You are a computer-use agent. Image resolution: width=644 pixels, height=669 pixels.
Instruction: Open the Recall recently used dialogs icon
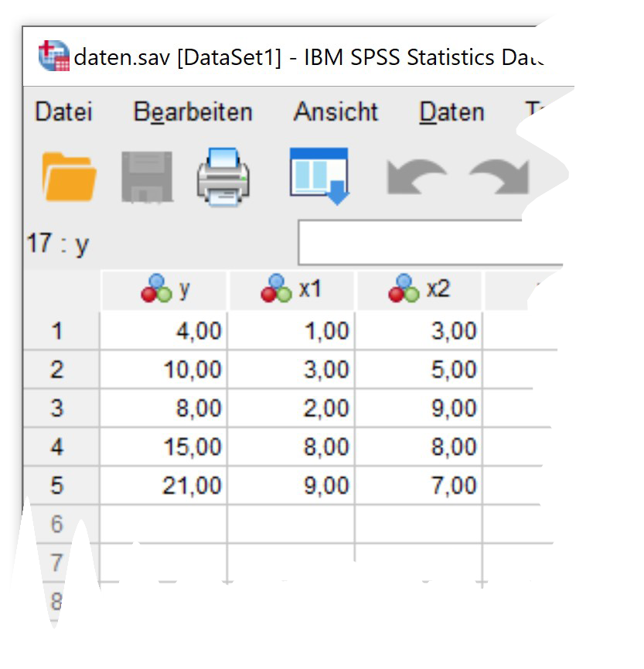coord(319,176)
